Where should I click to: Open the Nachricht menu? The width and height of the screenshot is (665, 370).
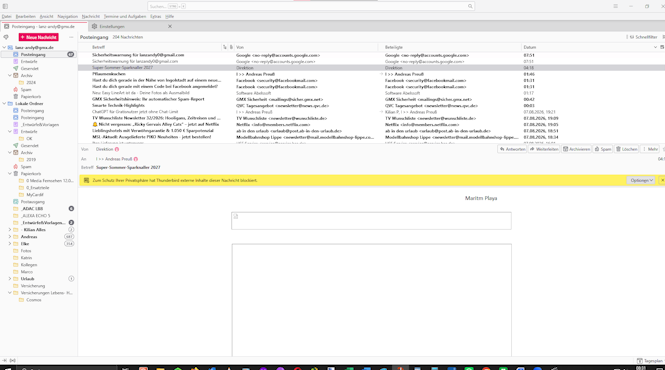(x=90, y=17)
